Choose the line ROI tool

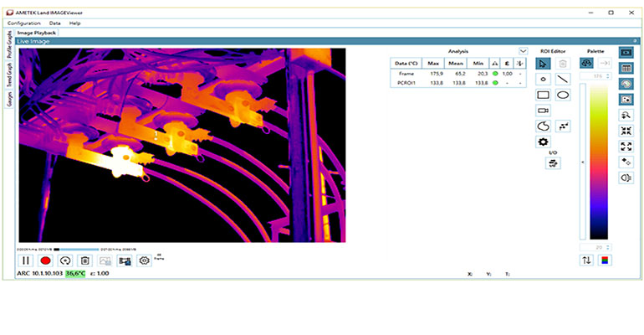(563, 80)
